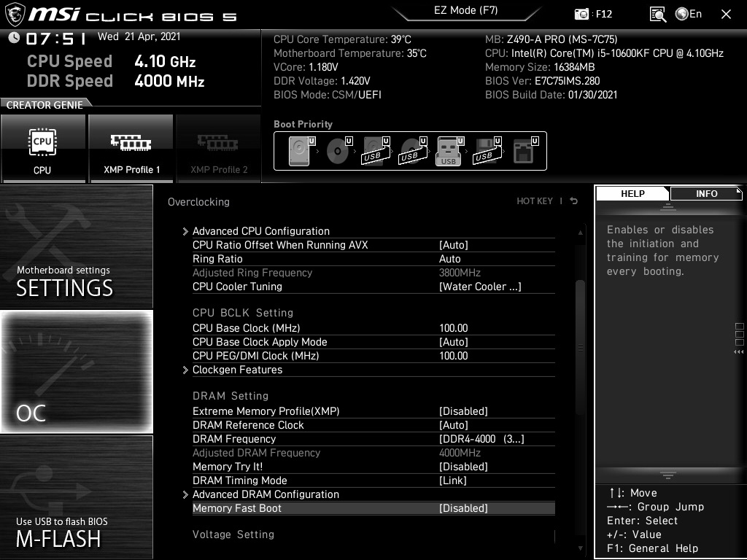
Task: Change language via the En globe icon
Action: coord(689,14)
